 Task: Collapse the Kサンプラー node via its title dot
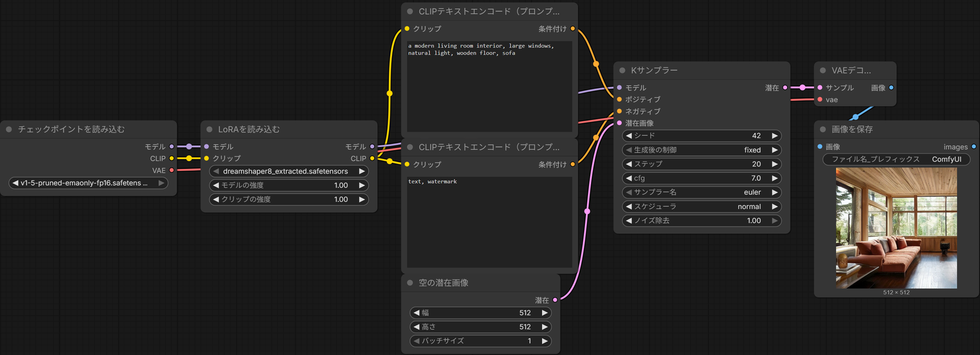tap(622, 70)
